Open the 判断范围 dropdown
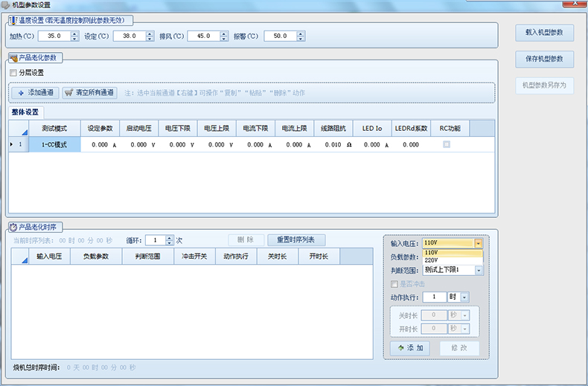This screenshot has height=386, width=588. point(479,270)
